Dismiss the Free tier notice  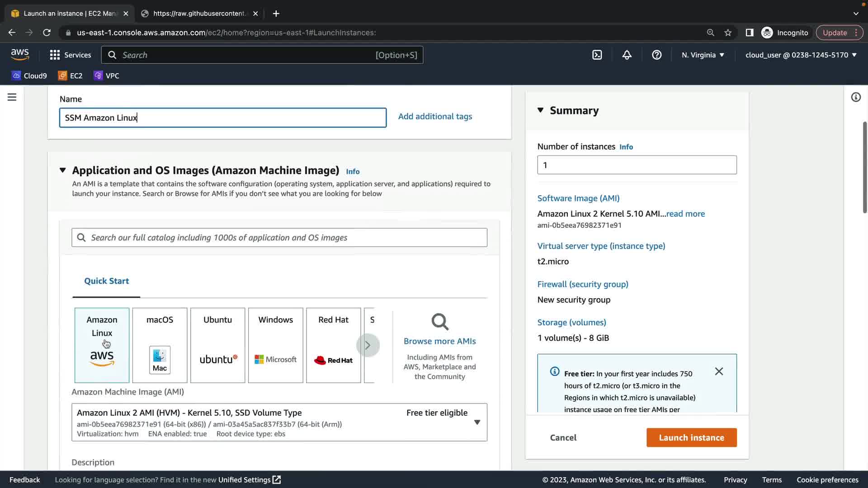(719, 371)
